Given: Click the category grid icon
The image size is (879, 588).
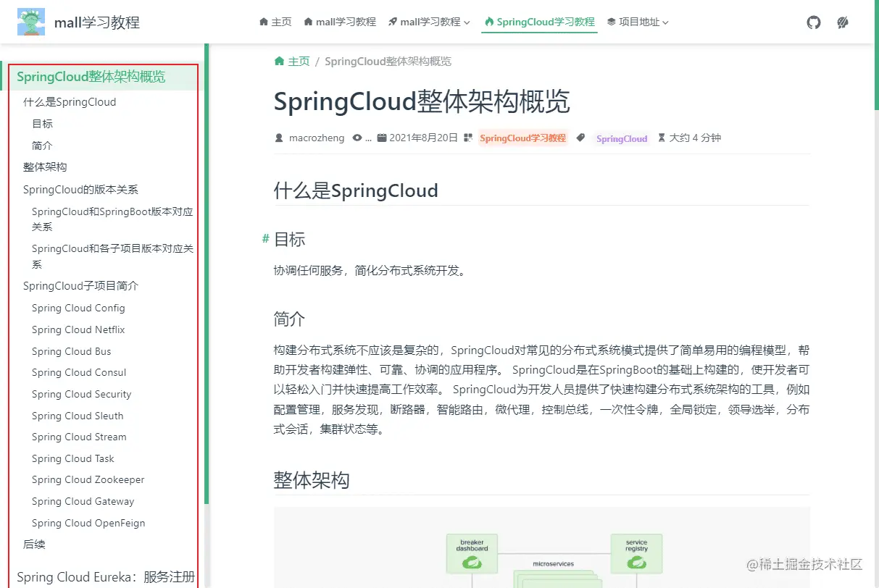Looking at the screenshot, I should pos(468,138).
